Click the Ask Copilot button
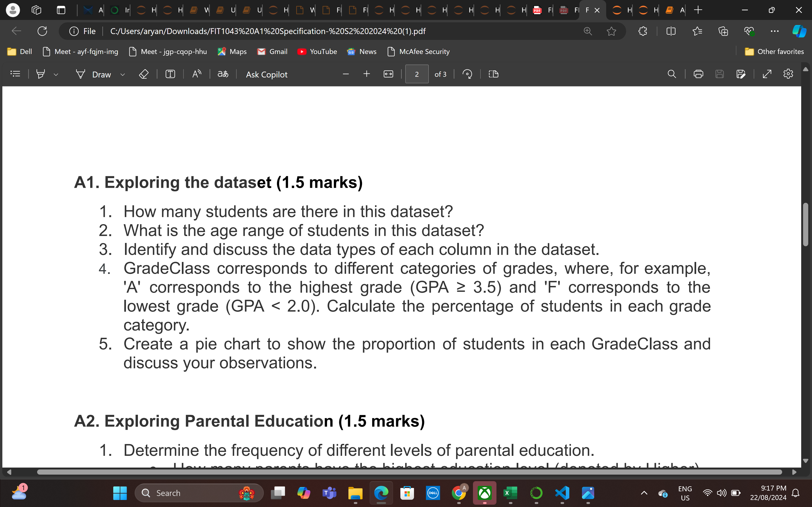 click(x=266, y=74)
